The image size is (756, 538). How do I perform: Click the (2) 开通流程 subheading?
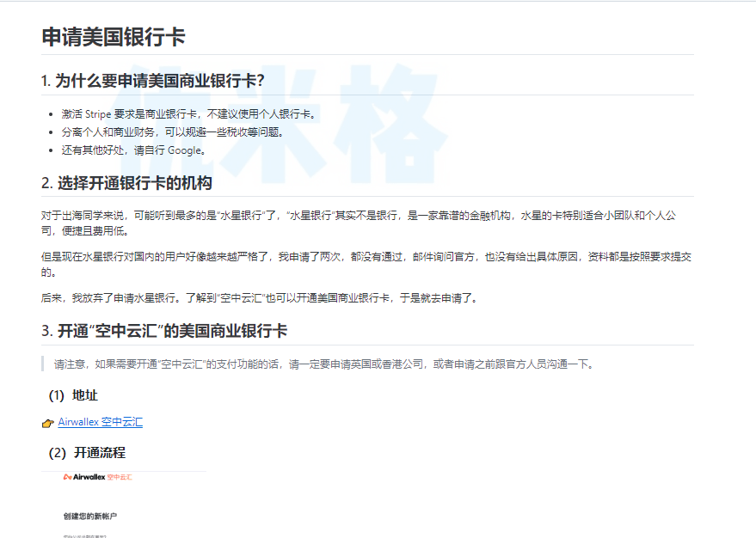tap(87, 452)
